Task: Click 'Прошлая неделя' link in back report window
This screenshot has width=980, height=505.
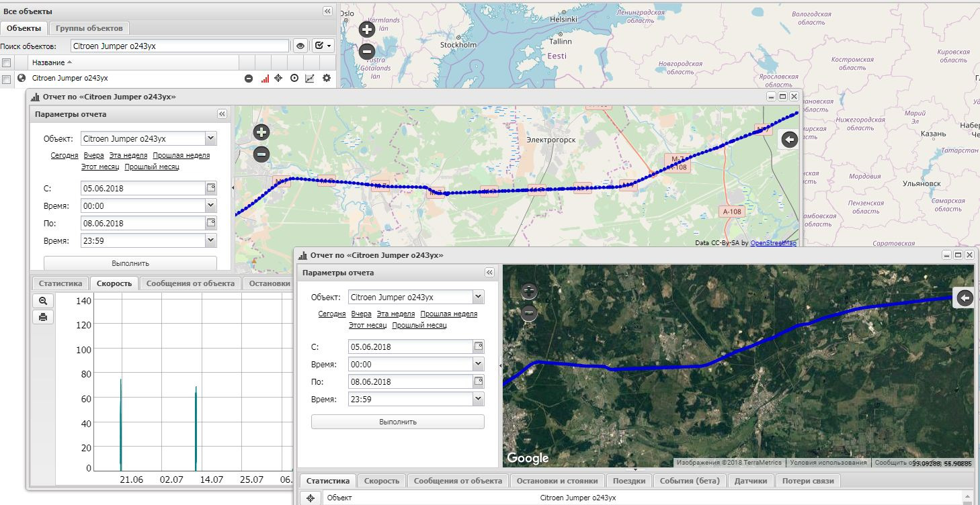Action: pos(181,155)
